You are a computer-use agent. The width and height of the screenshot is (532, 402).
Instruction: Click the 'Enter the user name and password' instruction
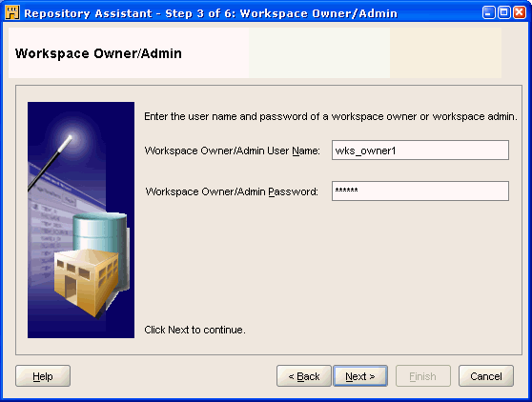(x=331, y=116)
